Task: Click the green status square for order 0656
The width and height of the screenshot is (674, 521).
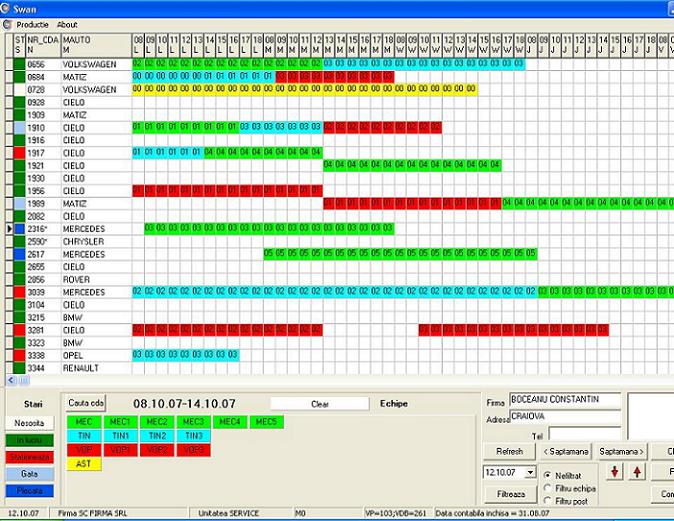Action: coord(18,64)
